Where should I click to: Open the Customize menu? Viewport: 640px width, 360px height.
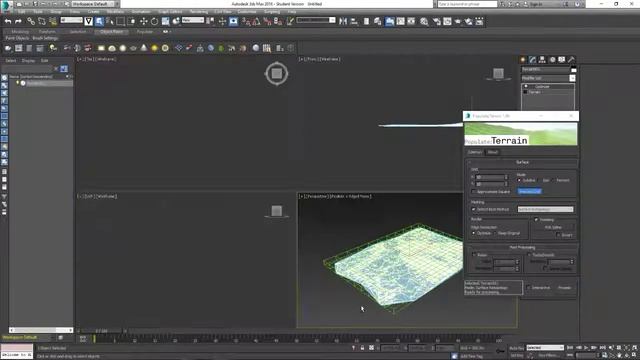(247, 12)
